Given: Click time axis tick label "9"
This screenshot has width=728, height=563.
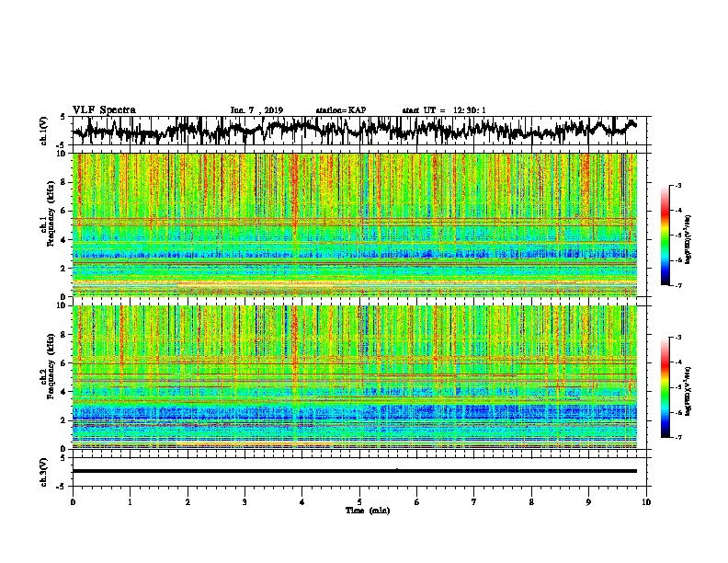Looking at the screenshot, I should click(x=588, y=502).
